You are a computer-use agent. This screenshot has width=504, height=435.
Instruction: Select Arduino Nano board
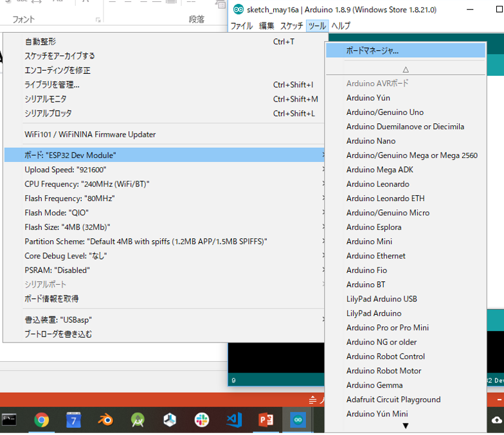tap(406, 141)
